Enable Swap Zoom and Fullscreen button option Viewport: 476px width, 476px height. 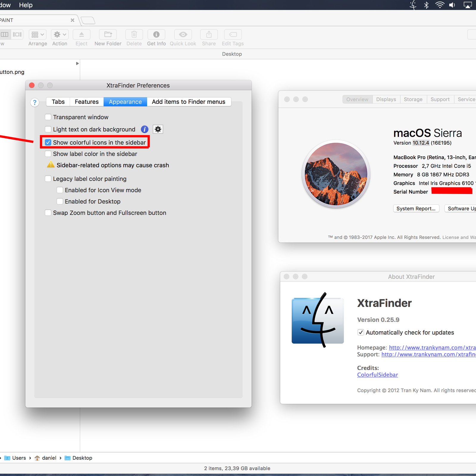(48, 213)
